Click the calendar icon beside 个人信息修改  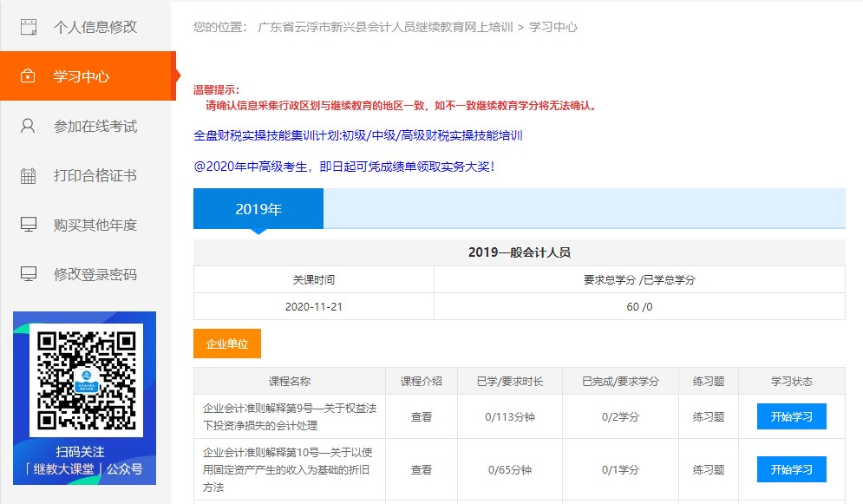click(27, 27)
